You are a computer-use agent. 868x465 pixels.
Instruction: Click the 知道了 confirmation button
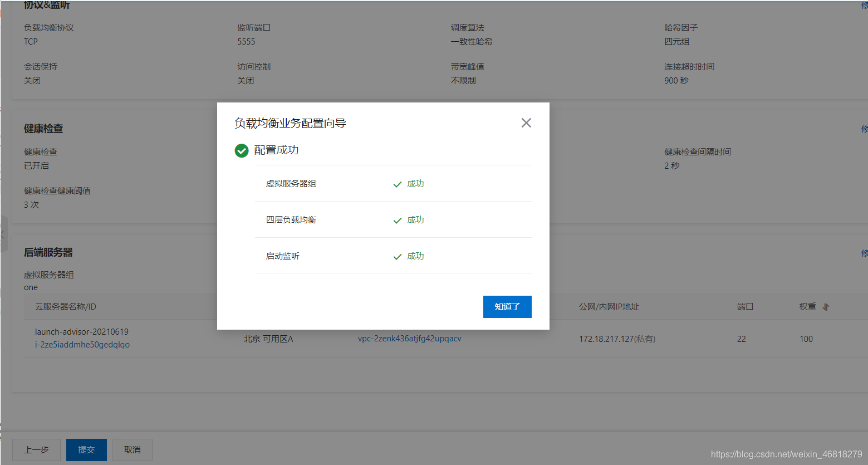pyautogui.click(x=507, y=307)
